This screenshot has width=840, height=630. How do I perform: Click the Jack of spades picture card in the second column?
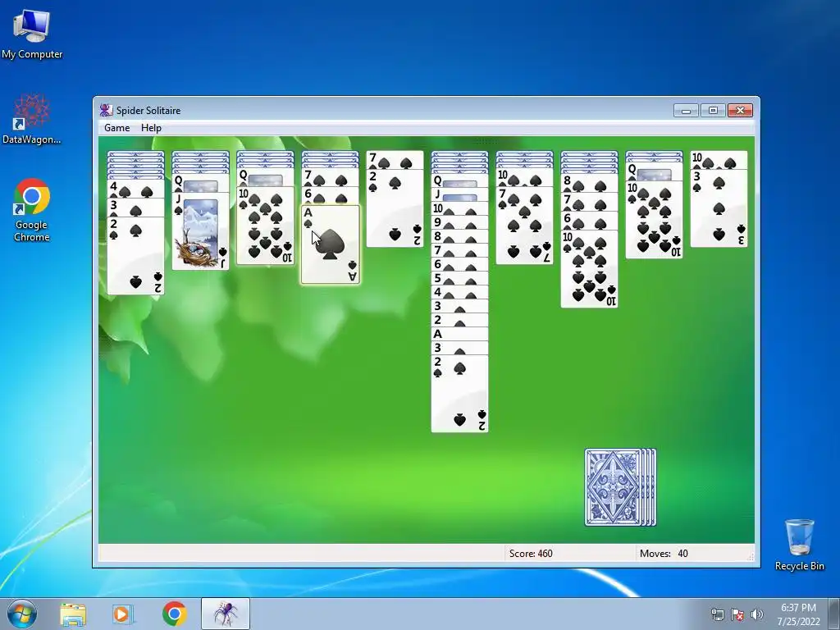[x=200, y=231]
